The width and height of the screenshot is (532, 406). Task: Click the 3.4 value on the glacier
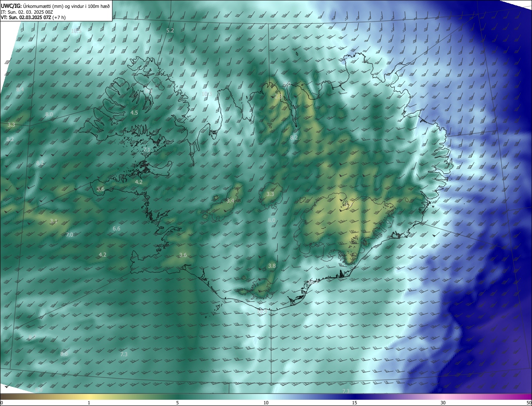pos(230,201)
